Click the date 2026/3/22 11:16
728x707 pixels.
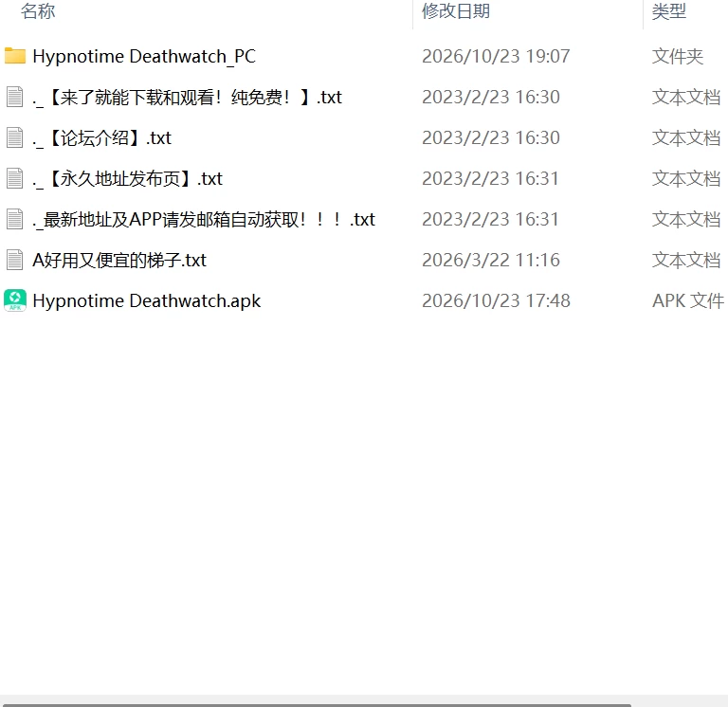pos(491,261)
